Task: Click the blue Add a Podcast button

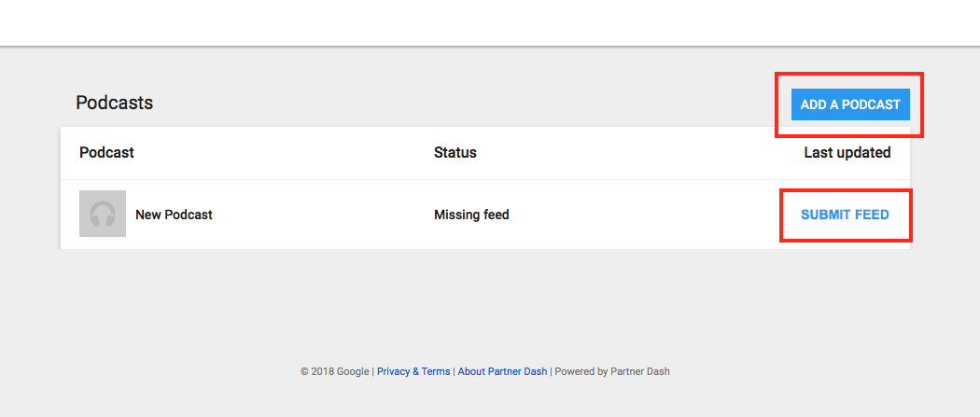Action: click(850, 104)
